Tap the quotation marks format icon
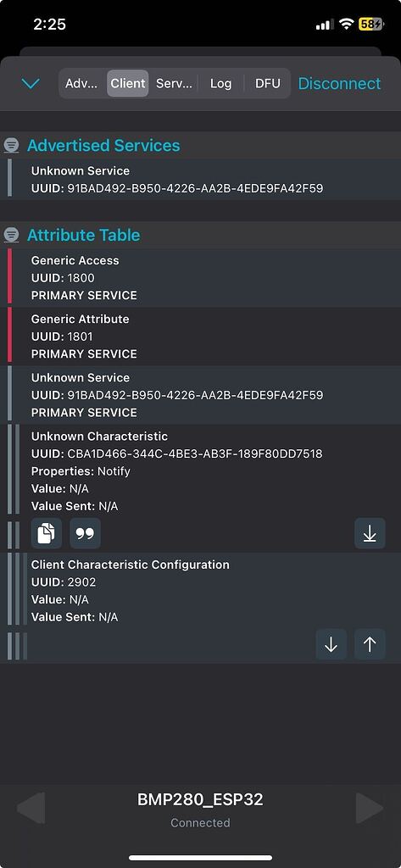 (86, 534)
